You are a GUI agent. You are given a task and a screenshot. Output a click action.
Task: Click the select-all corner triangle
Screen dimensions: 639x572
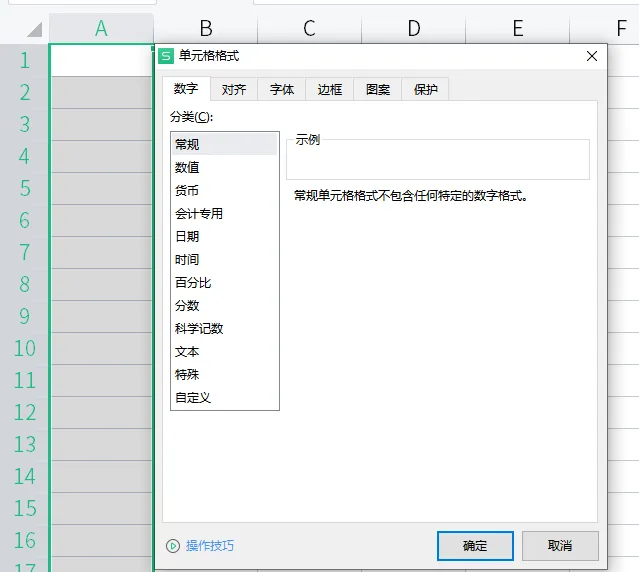point(35,29)
